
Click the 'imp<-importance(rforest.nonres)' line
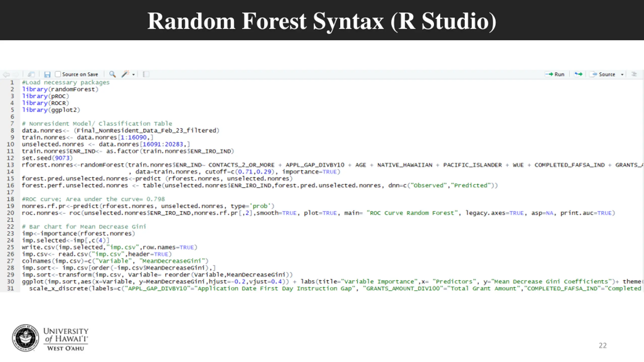click(78, 234)
